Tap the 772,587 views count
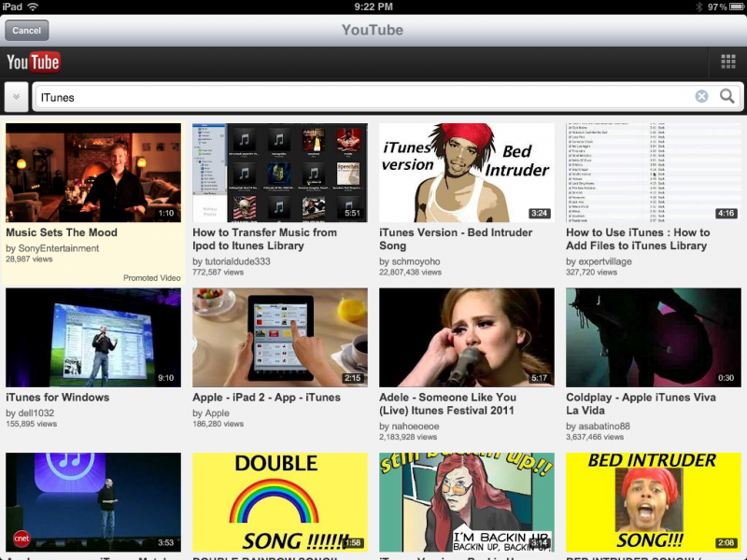 point(218,273)
